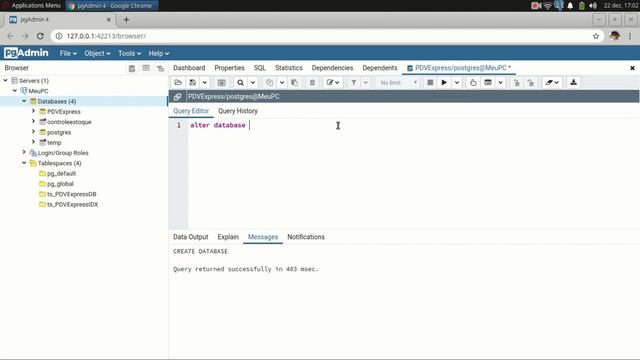Open the filter options dropdown arrow
The width and height of the screenshot is (640, 360).
(x=366, y=82)
